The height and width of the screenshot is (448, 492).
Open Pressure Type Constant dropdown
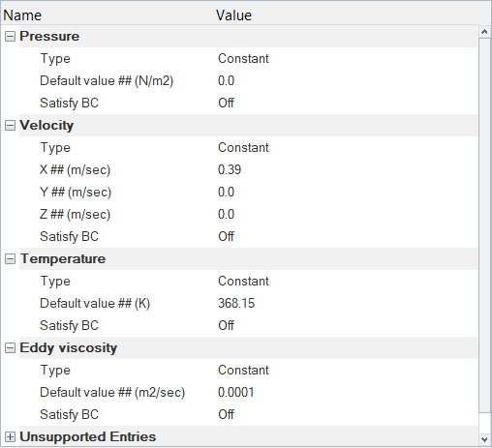coord(346,59)
